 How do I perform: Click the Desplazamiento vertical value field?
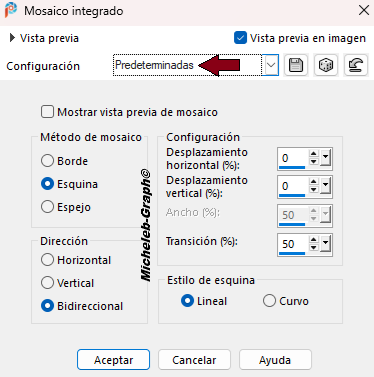point(292,186)
